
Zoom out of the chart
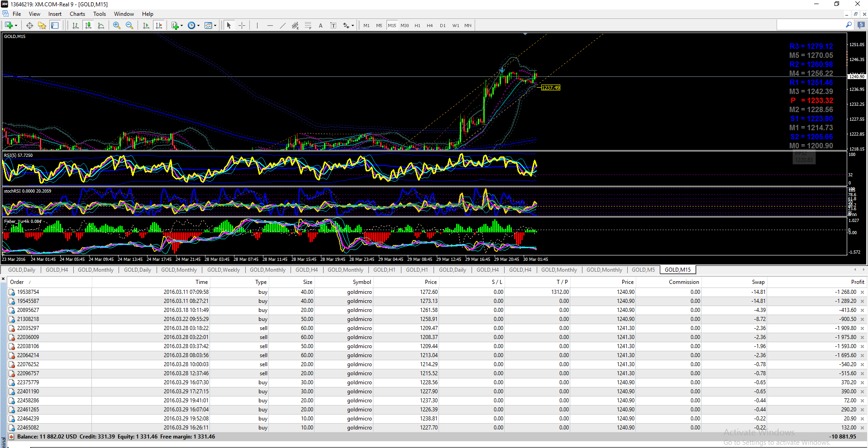click(x=129, y=25)
